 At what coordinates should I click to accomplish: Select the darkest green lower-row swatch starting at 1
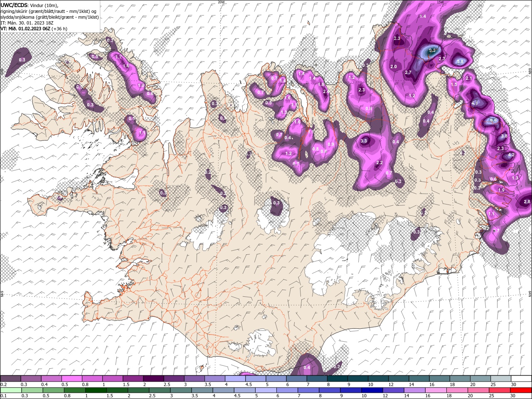click(x=96, y=390)
